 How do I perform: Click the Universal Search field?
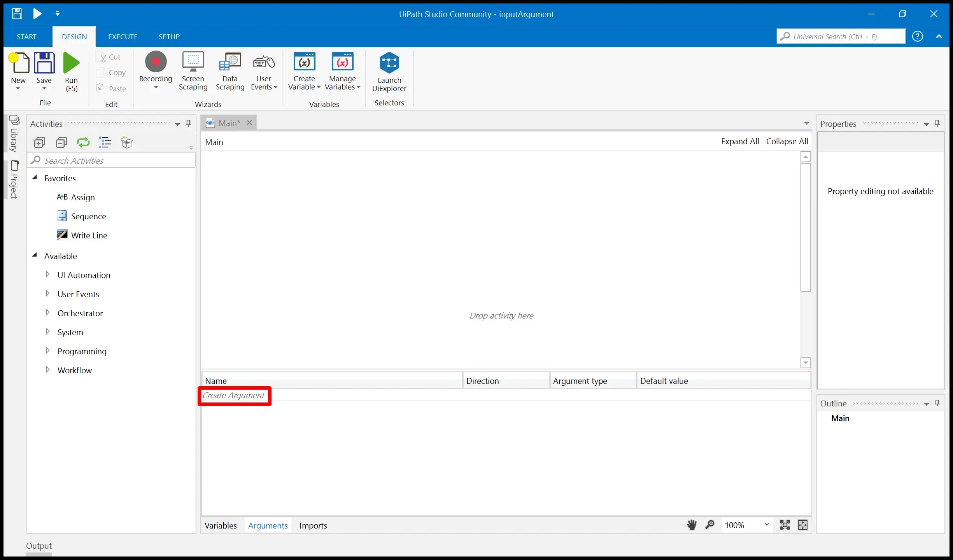pyautogui.click(x=841, y=37)
